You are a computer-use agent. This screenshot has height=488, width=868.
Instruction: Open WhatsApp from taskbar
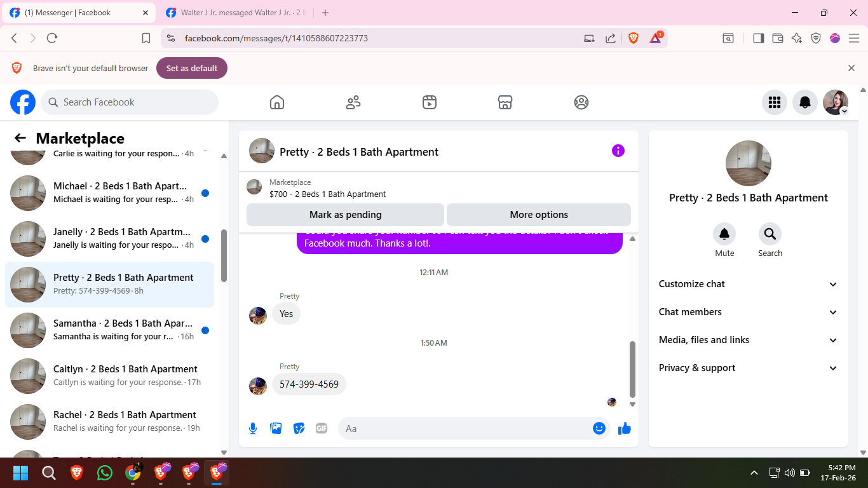click(x=105, y=473)
